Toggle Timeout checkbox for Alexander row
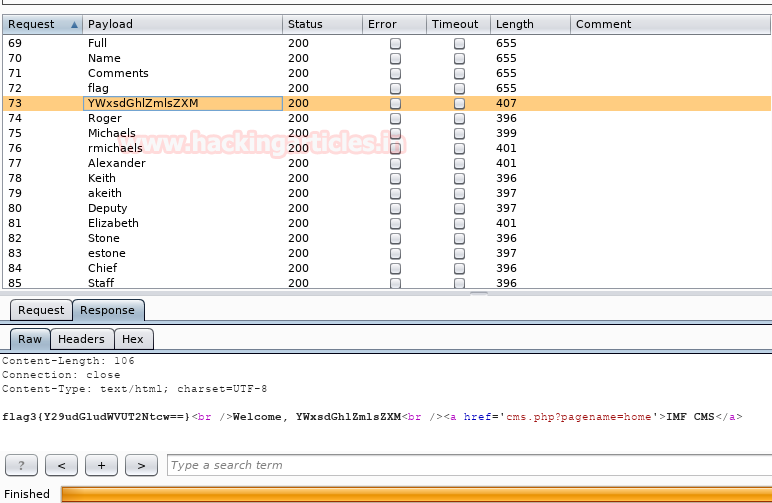Screen dimensions: 772x503 pos(459,163)
